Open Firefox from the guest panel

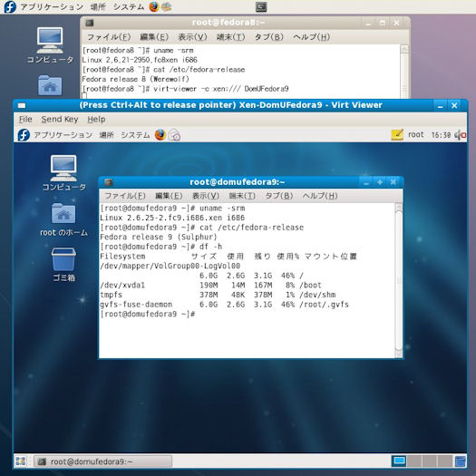pyautogui.click(x=160, y=135)
